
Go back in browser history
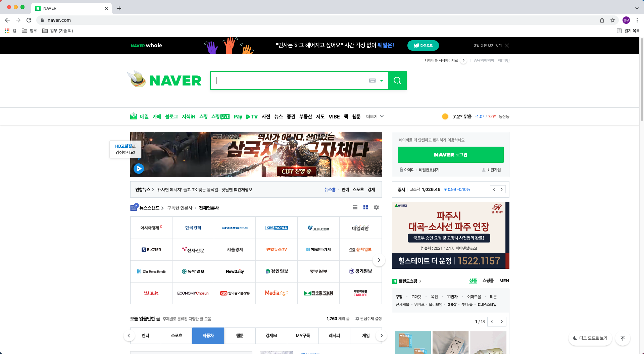(x=7, y=20)
